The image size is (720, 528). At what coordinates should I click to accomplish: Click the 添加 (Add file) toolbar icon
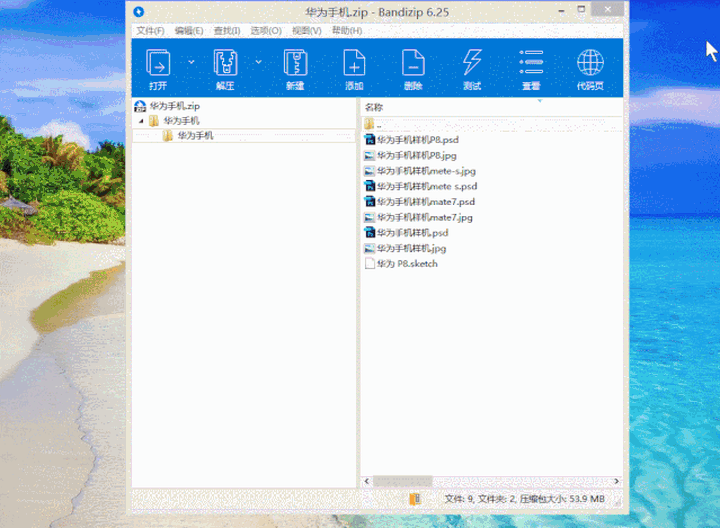point(354,62)
